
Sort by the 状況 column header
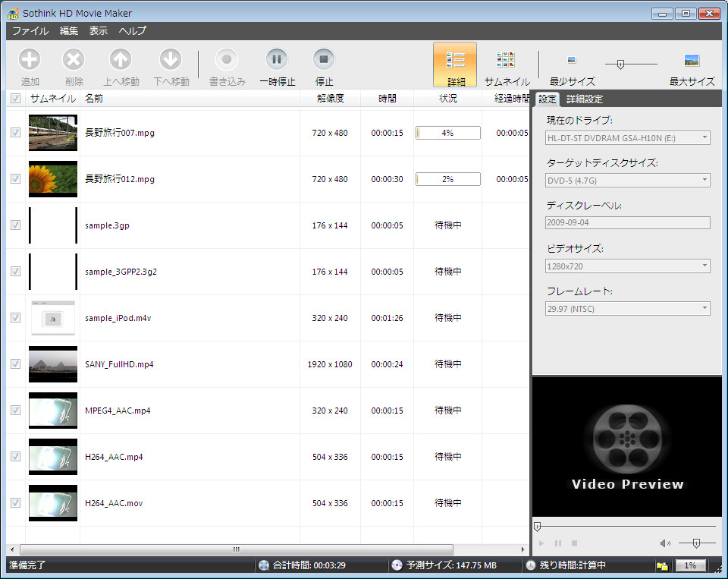tap(447, 99)
